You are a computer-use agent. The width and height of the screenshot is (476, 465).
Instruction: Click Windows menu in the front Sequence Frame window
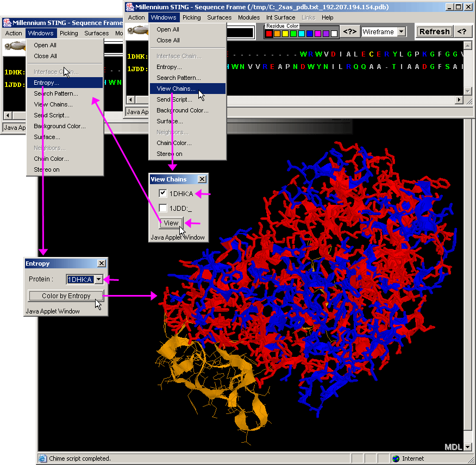click(164, 17)
